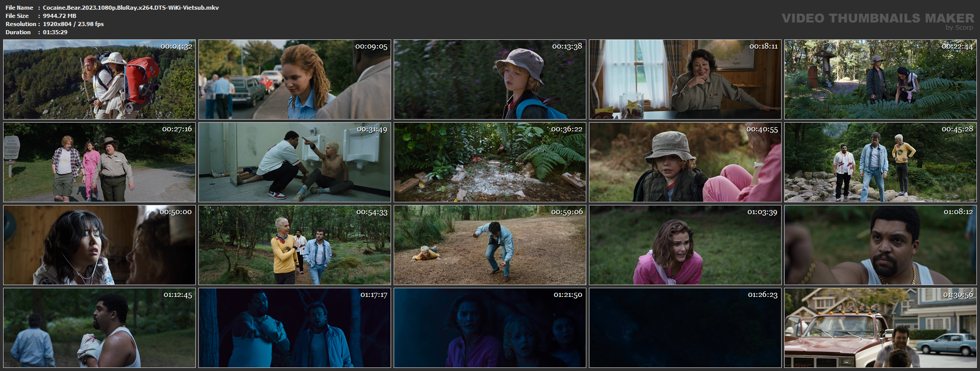Click the thumbnail stamped 01:12:45
The image size is (980, 371).
click(99, 328)
